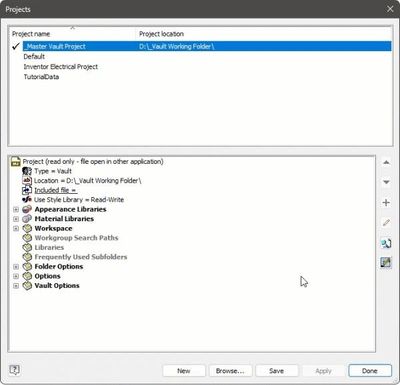Expand the Workspace node
The height and width of the screenshot is (385, 400).
click(x=16, y=229)
